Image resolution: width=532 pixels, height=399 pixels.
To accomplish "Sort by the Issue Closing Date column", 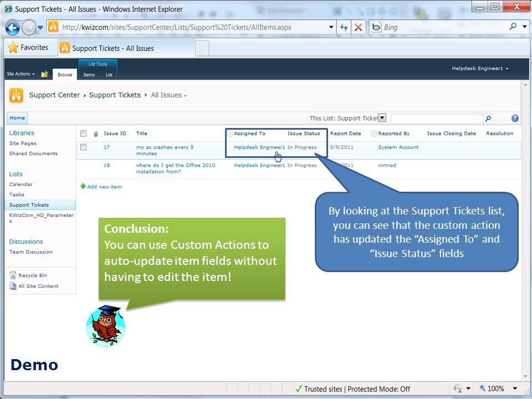I will [x=451, y=134].
